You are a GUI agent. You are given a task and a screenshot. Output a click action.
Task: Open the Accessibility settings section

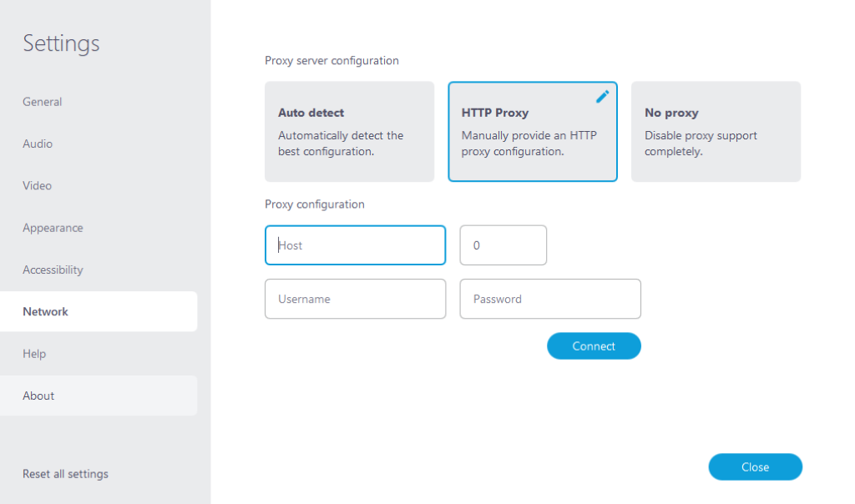click(x=53, y=270)
